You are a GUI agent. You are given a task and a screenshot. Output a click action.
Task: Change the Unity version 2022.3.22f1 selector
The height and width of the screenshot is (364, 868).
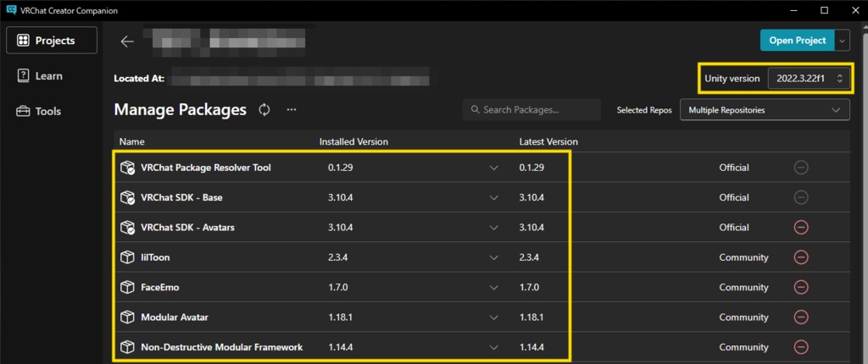(807, 79)
